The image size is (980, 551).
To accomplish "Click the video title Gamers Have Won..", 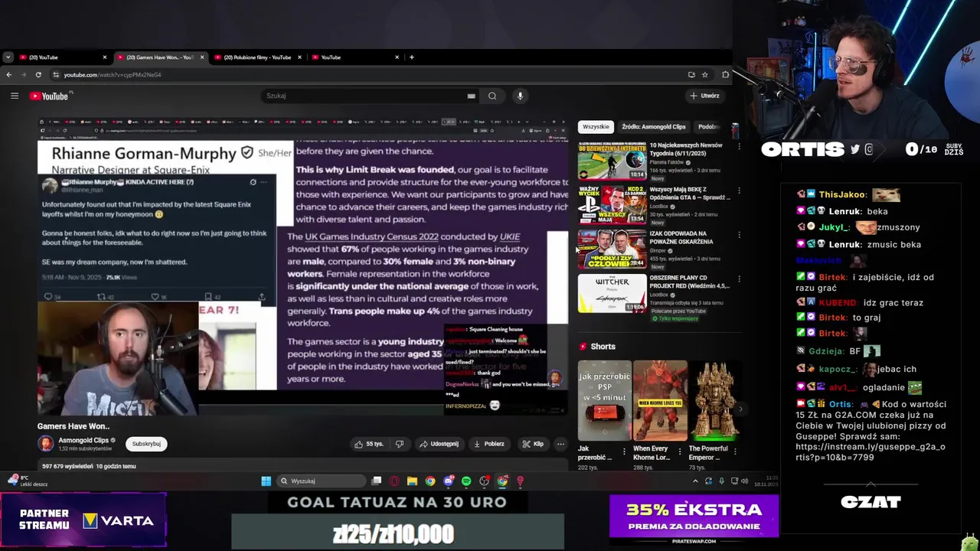I will [73, 426].
